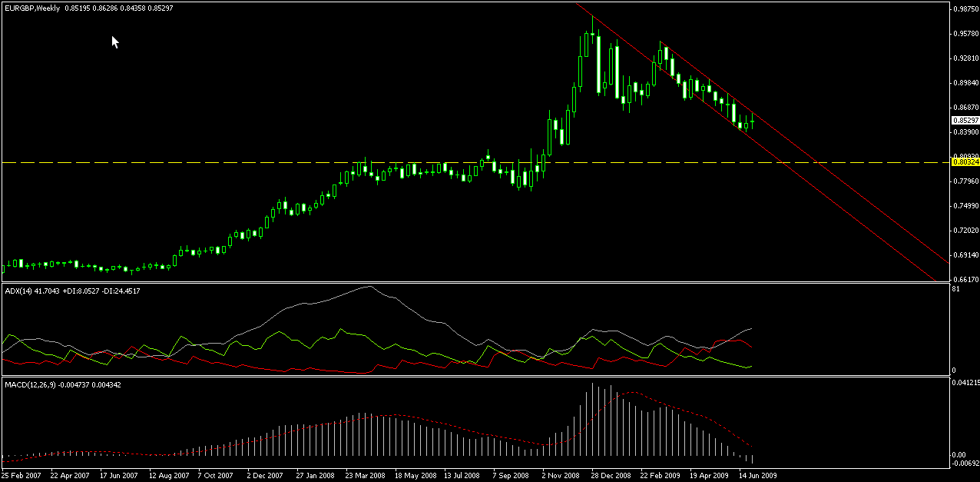
Task: Click the 0.72020 price axis value
Action: (x=965, y=230)
